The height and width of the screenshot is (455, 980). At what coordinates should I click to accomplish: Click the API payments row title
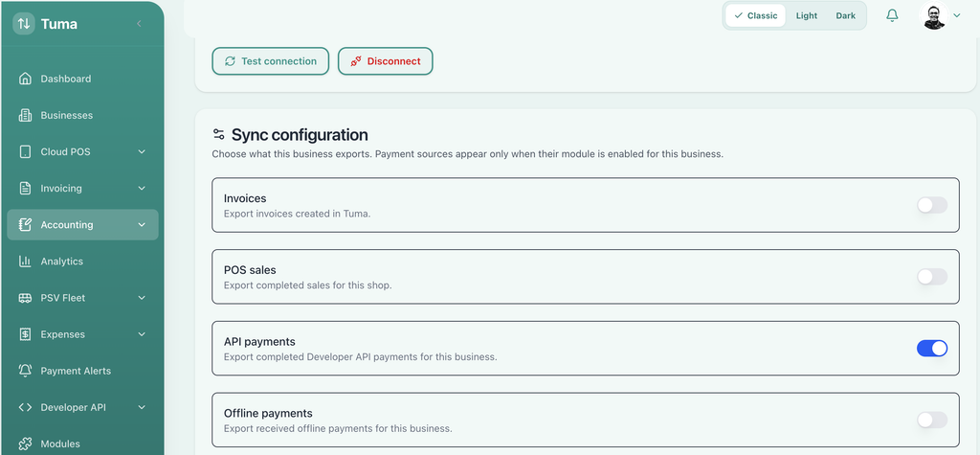(259, 342)
